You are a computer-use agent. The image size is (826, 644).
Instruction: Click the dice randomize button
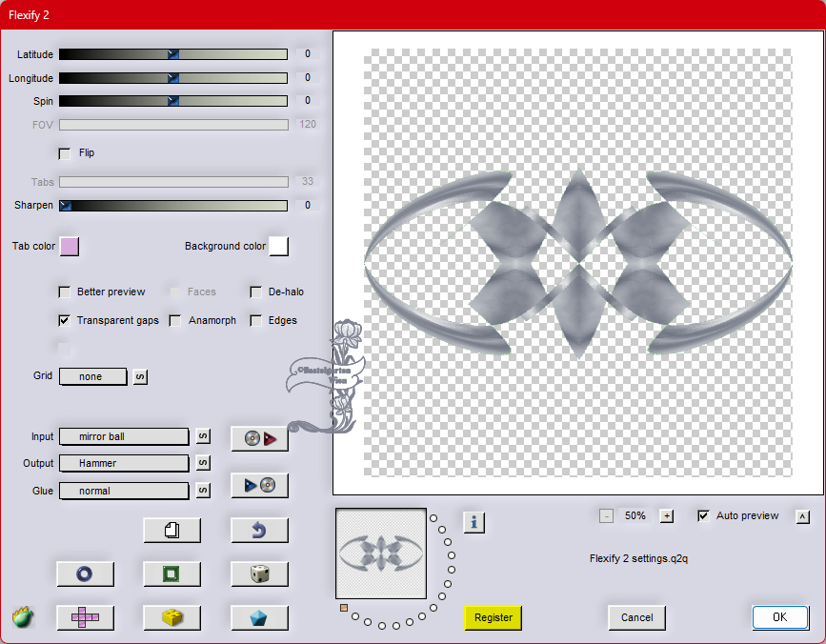[x=259, y=574]
